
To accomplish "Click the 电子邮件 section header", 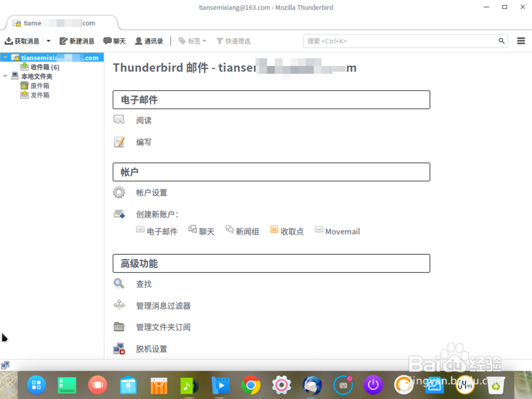I will (271, 100).
